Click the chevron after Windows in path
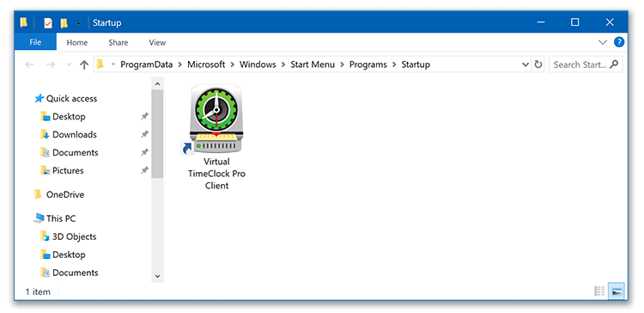The width and height of the screenshot is (644, 313). (x=283, y=65)
